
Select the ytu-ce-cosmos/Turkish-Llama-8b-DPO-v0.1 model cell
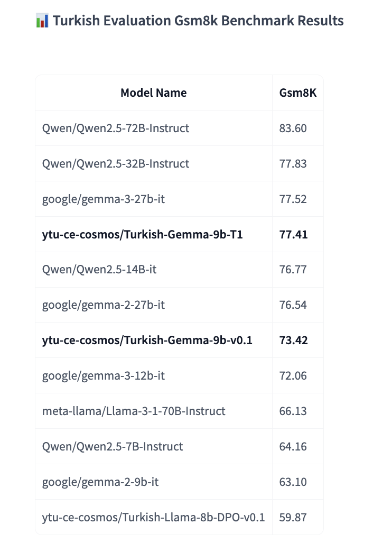pyautogui.click(x=153, y=518)
